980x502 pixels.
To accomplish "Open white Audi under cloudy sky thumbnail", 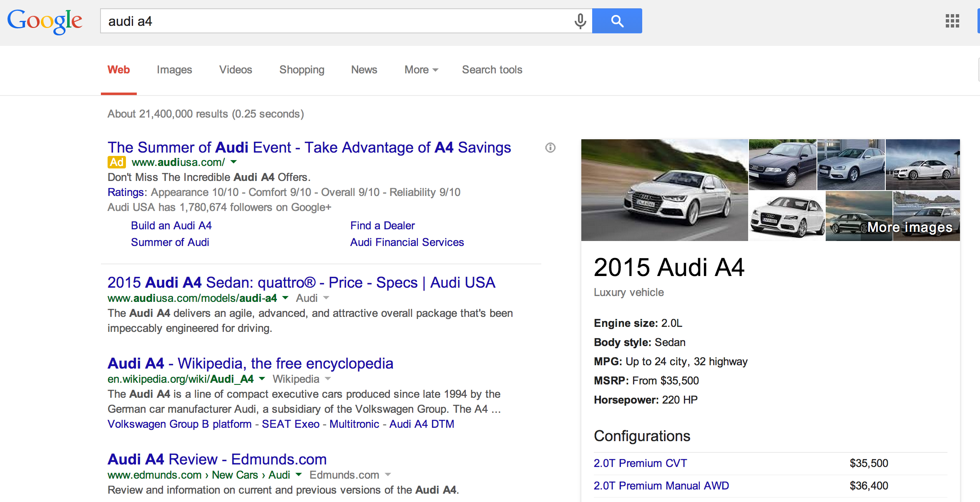I will 922,164.
